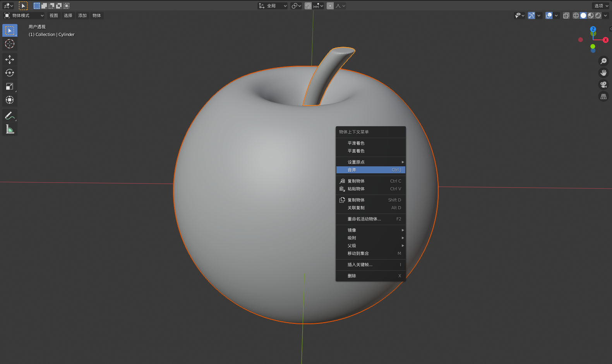The width and height of the screenshot is (612, 364).
Task: Open the 全局 transform orientation dropdown
Action: coord(273,6)
